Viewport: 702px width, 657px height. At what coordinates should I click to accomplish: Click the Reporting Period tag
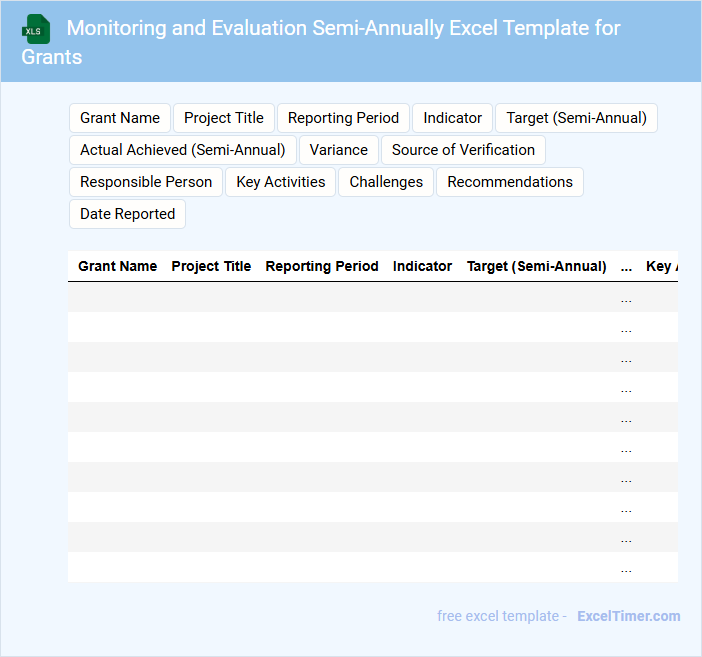343,118
